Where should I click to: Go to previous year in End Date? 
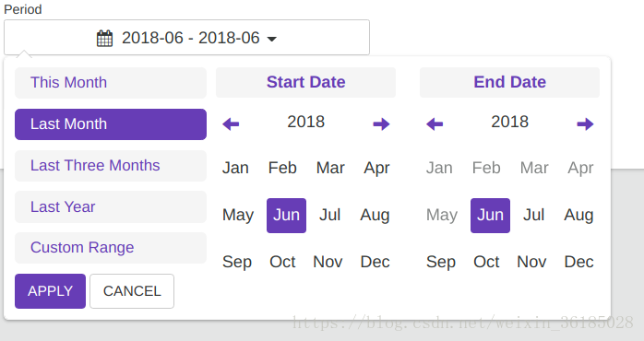[435, 123]
